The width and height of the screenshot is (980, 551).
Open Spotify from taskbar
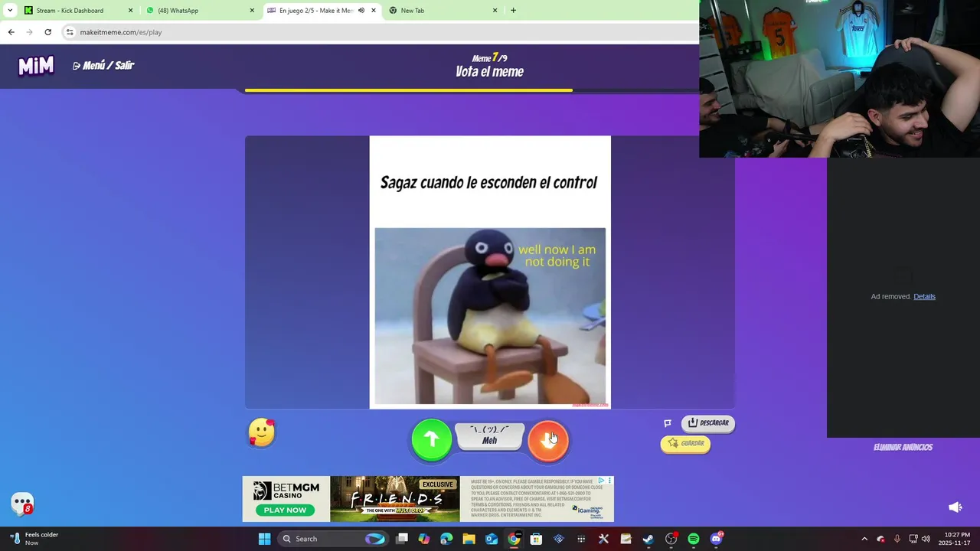(694, 539)
